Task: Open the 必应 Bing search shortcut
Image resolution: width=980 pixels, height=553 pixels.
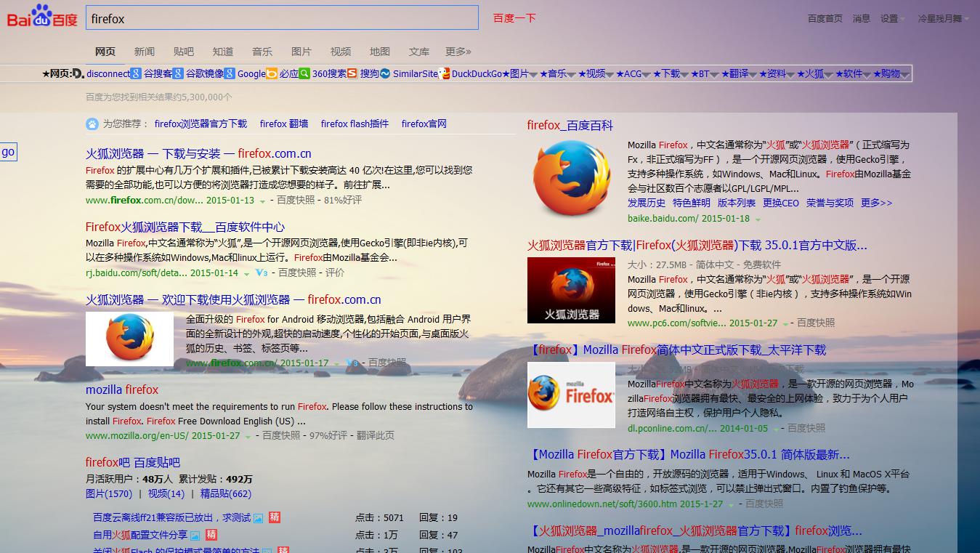Action: point(283,73)
